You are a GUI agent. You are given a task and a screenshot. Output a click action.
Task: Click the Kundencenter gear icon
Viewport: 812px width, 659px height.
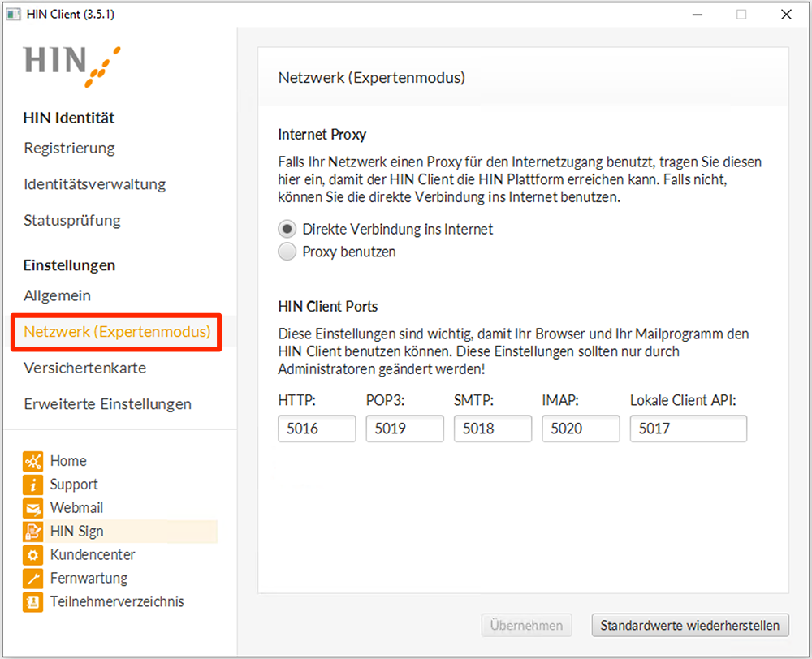tap(32, 555)
